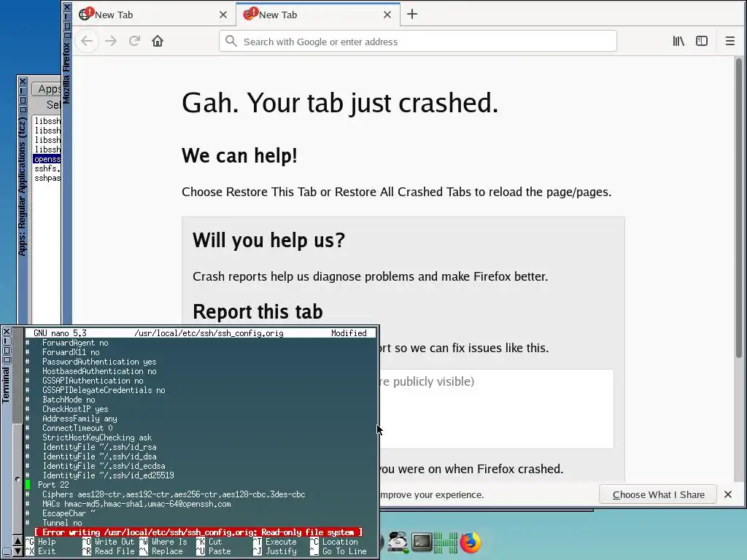Click Read File shortcut in nano footer
Image resolution: width=747 pixels, height=560 pixels.
(x=109, y=551)
